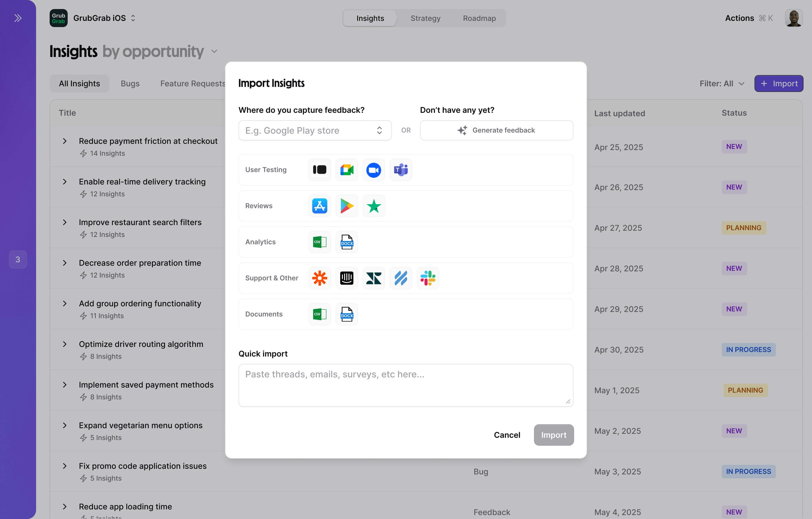
Task: Choose the Slack icon in Support & Other
Action: click(428, 278)
